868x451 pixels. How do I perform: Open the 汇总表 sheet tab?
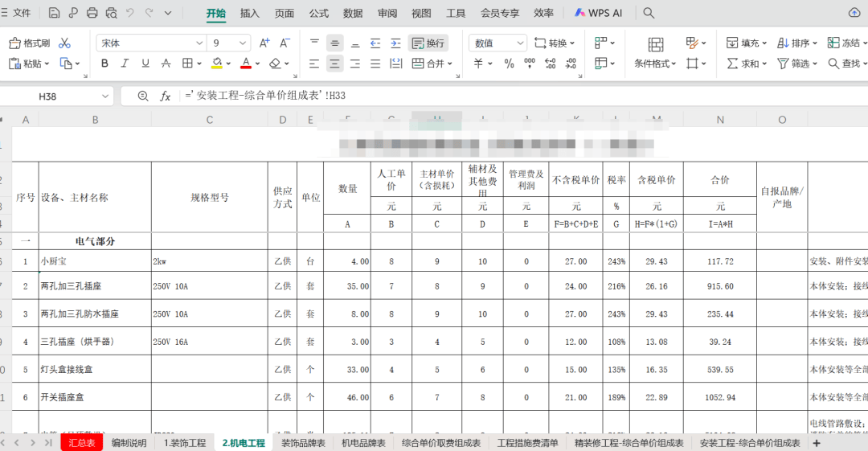click(x=82, y=443)
